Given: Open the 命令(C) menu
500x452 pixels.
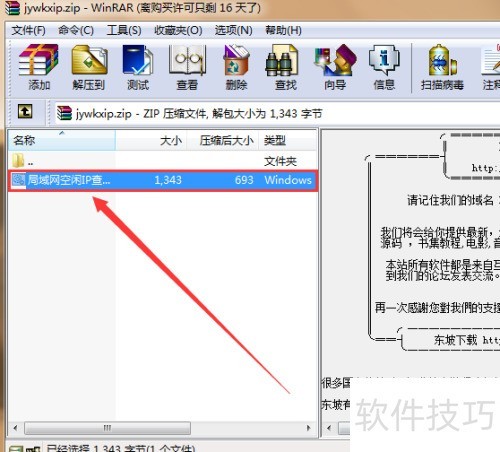Looking at the screenshot, I should click(76, 30).
